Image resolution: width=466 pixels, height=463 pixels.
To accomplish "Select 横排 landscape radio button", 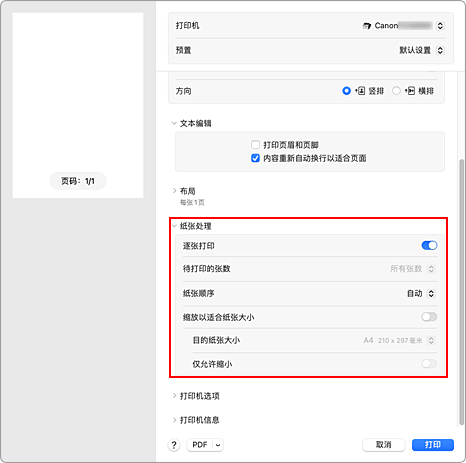I will (x=396, y=91).
